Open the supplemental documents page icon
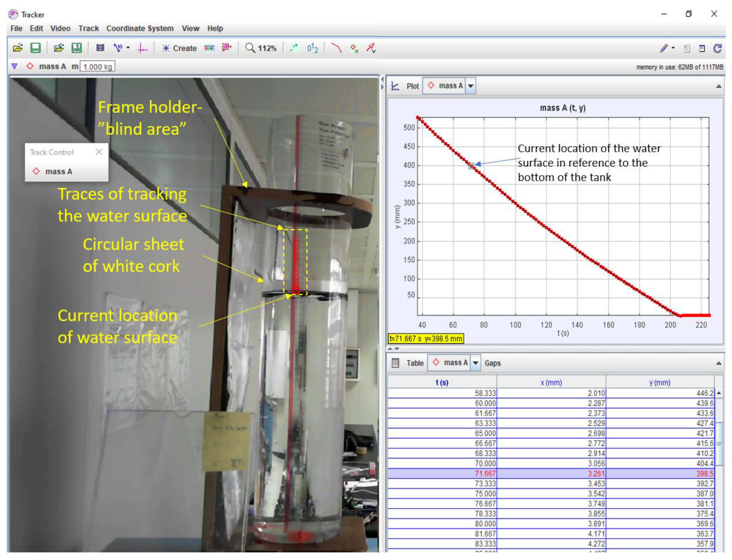The image size is (732, 560). (686, 49)
